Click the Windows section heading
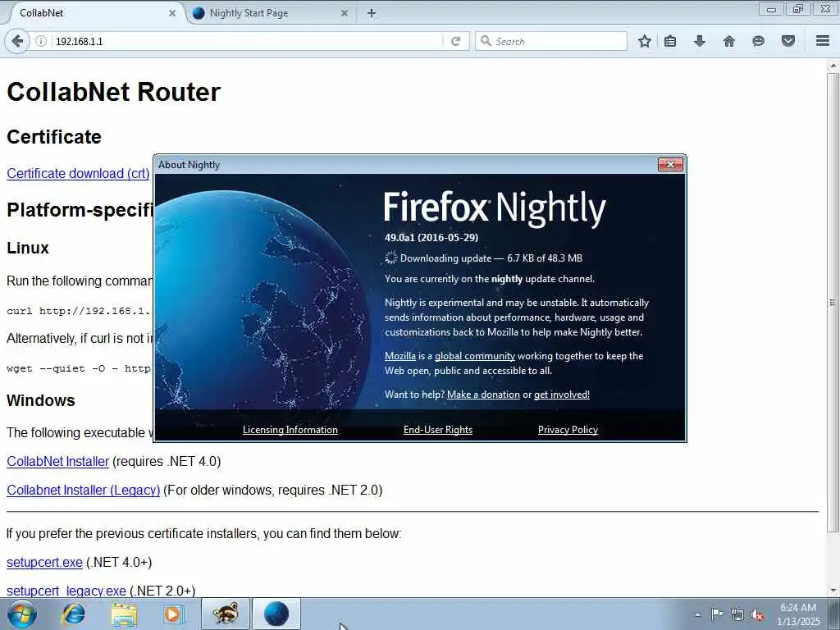Screen dimensions: 840x630 coord(41,400)
